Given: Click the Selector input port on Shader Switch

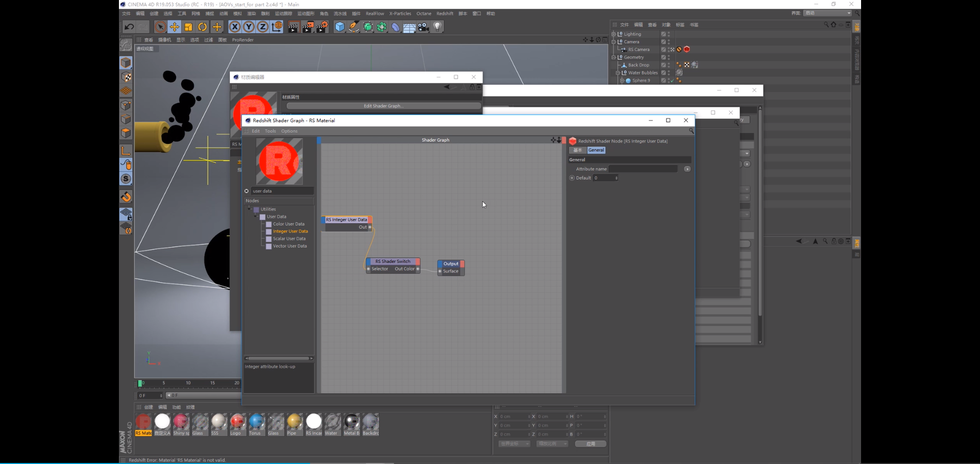Looking at the screenshot, I should point(369,269).
